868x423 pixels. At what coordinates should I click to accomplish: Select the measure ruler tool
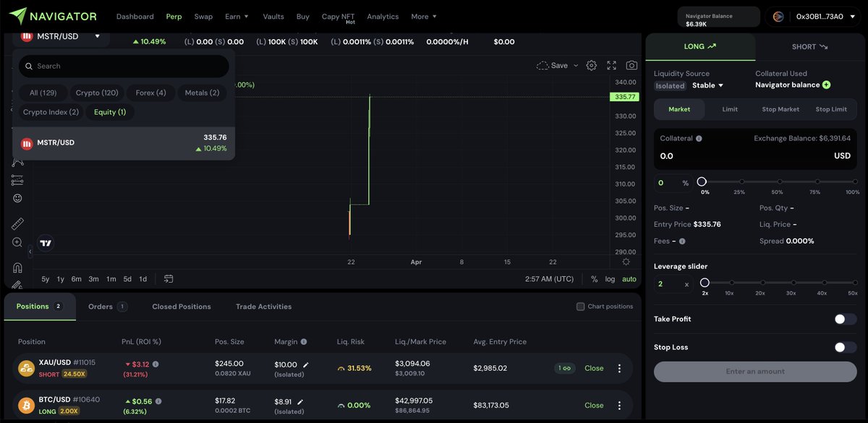pyautogui.click(x=17, y=223)
